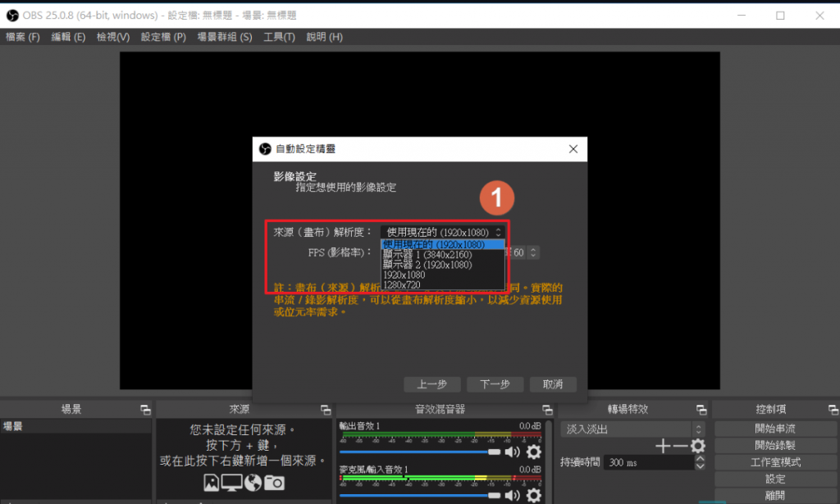Pop out the 來源 dock panel
Screen dimensions: 840x504
point(325,410)
